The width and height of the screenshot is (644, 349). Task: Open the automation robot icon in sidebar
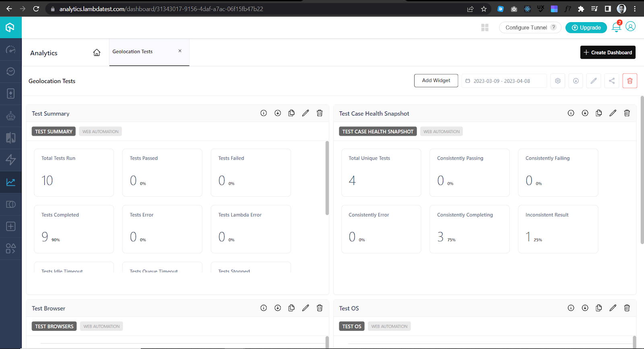pyautogui.click(x=11, y=116)
